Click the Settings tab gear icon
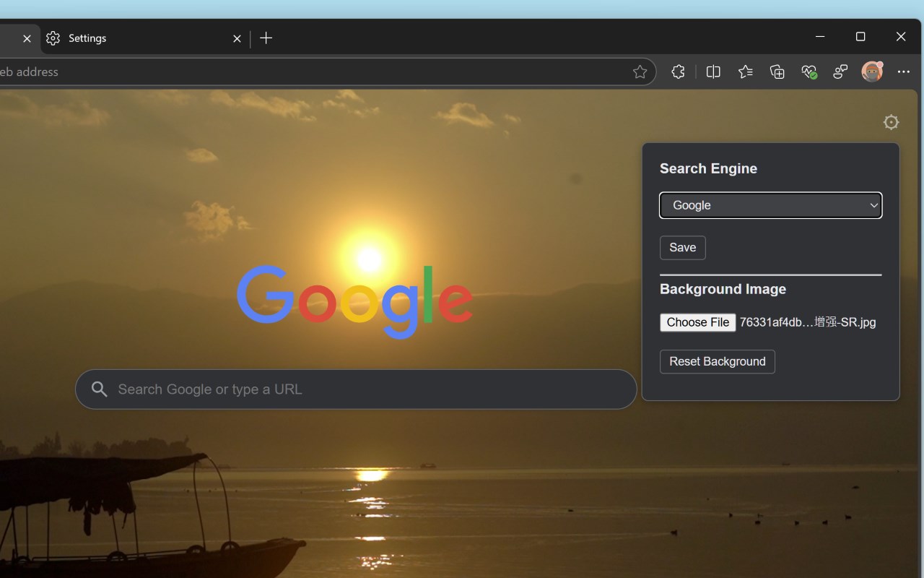Viewport: 924px width, 578px height. pos(53,38)
